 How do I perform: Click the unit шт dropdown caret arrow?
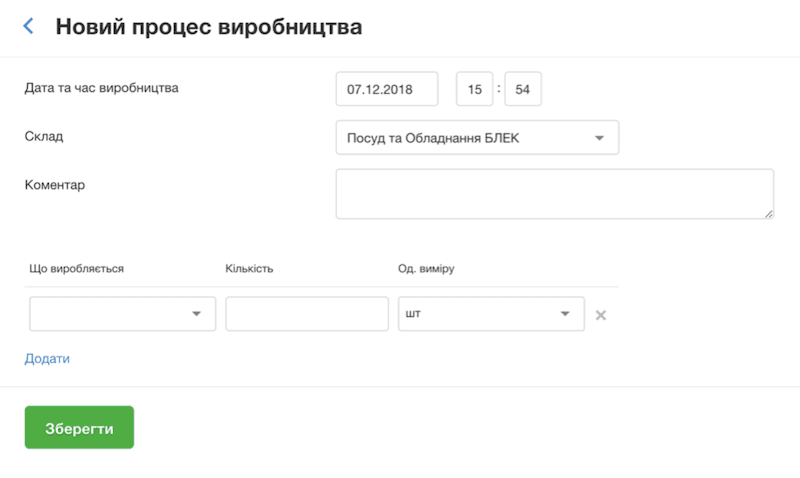tap(565, 314)
